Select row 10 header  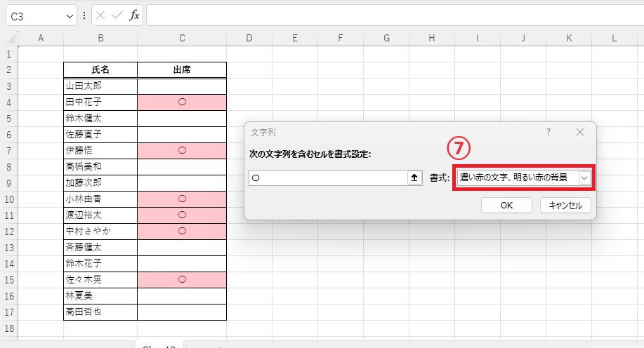[x=9, y=199]
